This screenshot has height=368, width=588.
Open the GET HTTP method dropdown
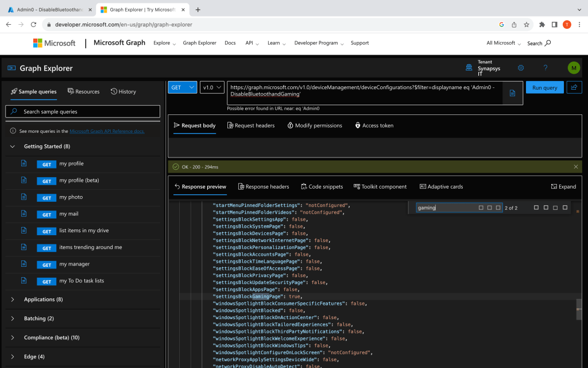(x=182, y=87)
